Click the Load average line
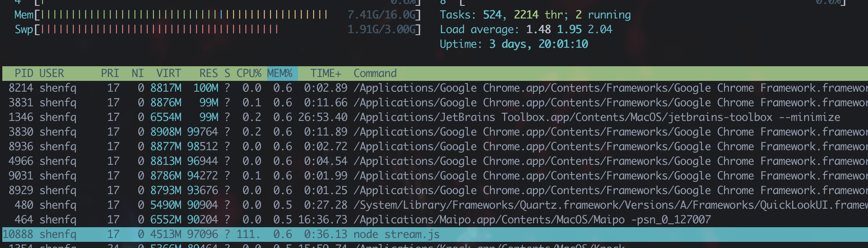The width and height of the screenshot is (868, 248). click(x=526, y=29)
